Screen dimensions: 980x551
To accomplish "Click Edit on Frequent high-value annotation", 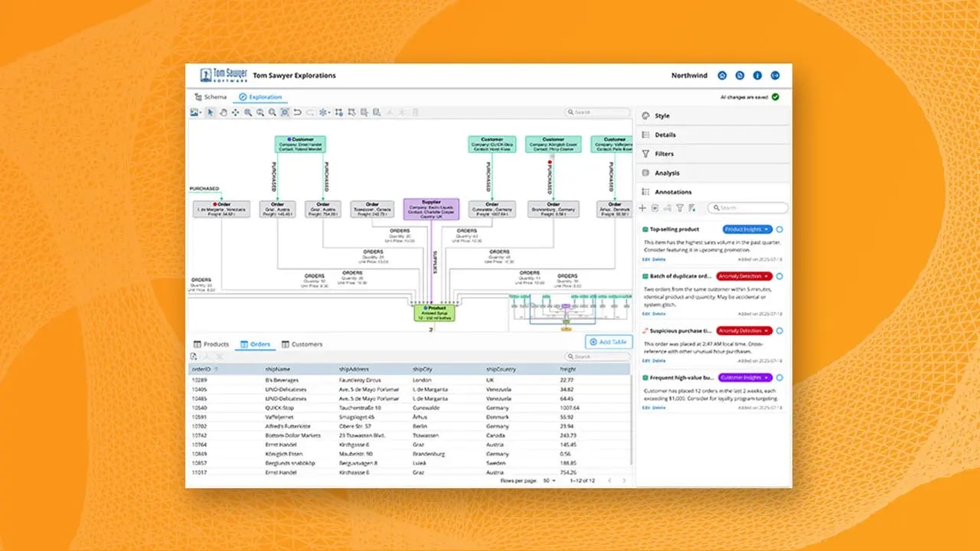I will coord(645,408).
